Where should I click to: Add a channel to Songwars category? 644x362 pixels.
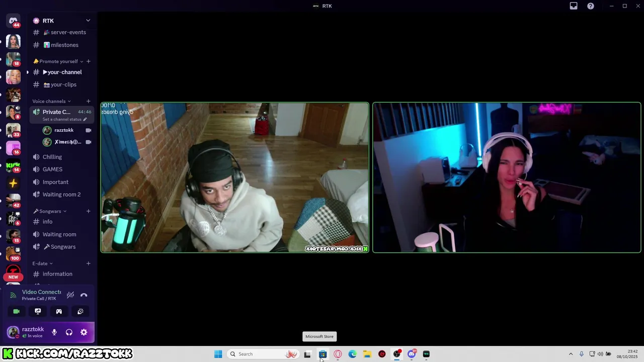point(89,211)
